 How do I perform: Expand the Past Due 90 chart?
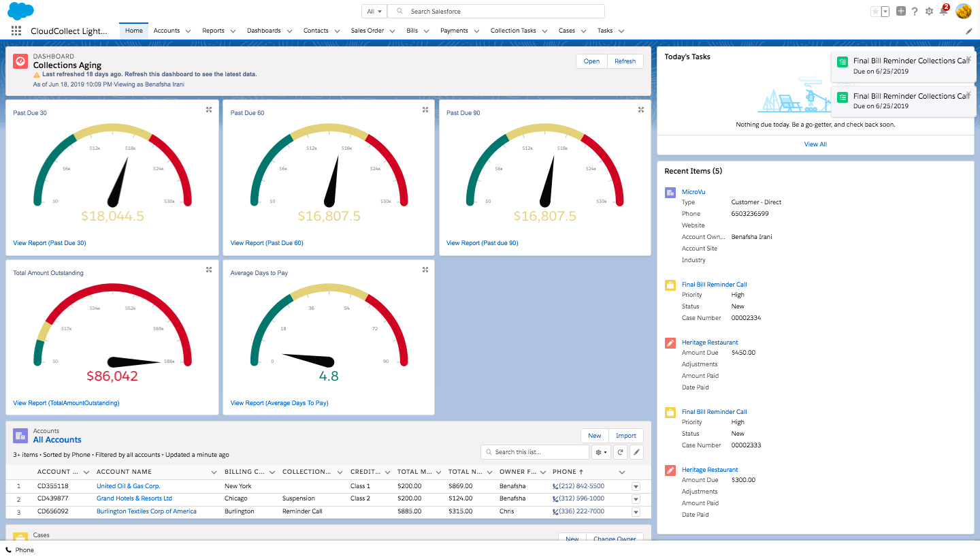click(x=641, y=109)
